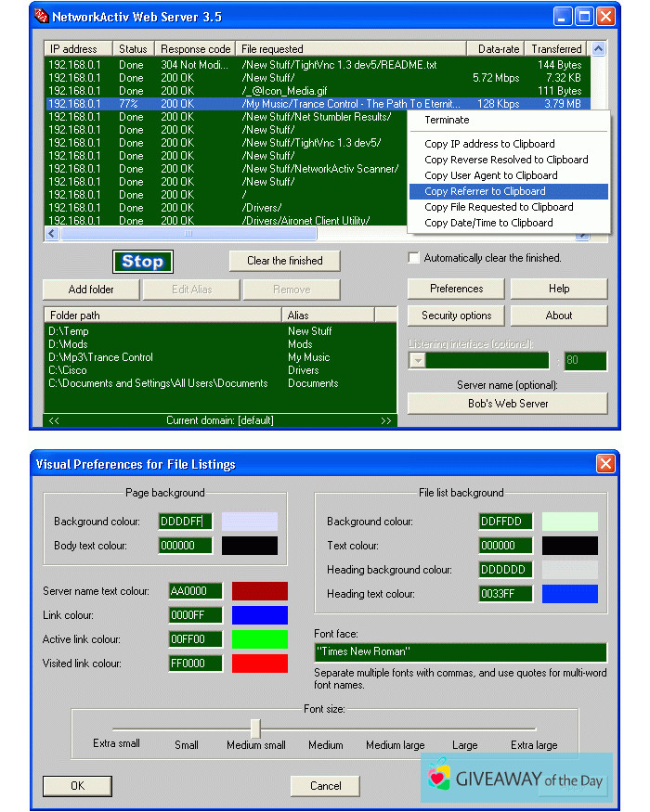This screenshot has width=650, height=812.
Task: Click previous domain arrows in folder list
Action: coord(54,420)
